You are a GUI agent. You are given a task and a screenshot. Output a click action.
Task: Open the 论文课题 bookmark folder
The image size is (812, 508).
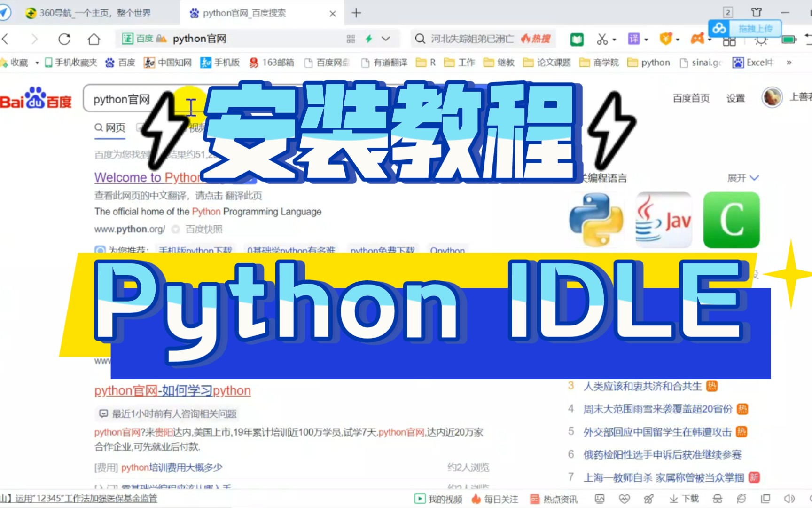click(x=547, y=63)
